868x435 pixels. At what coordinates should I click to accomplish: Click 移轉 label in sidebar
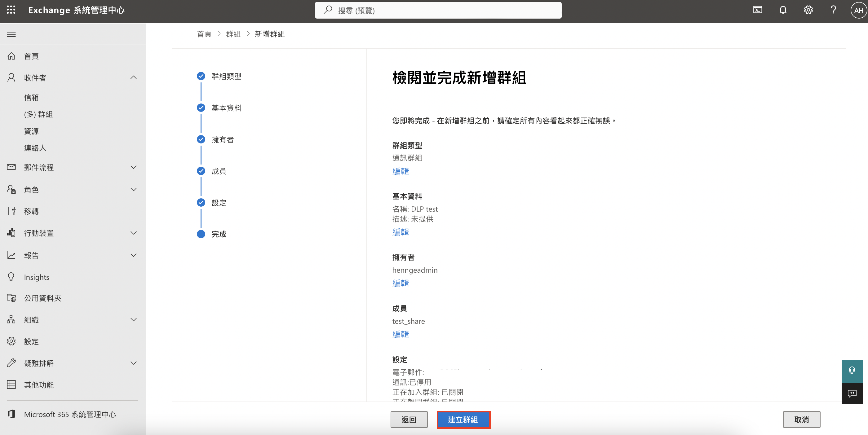pyautogui.click(x=31, y=211)
